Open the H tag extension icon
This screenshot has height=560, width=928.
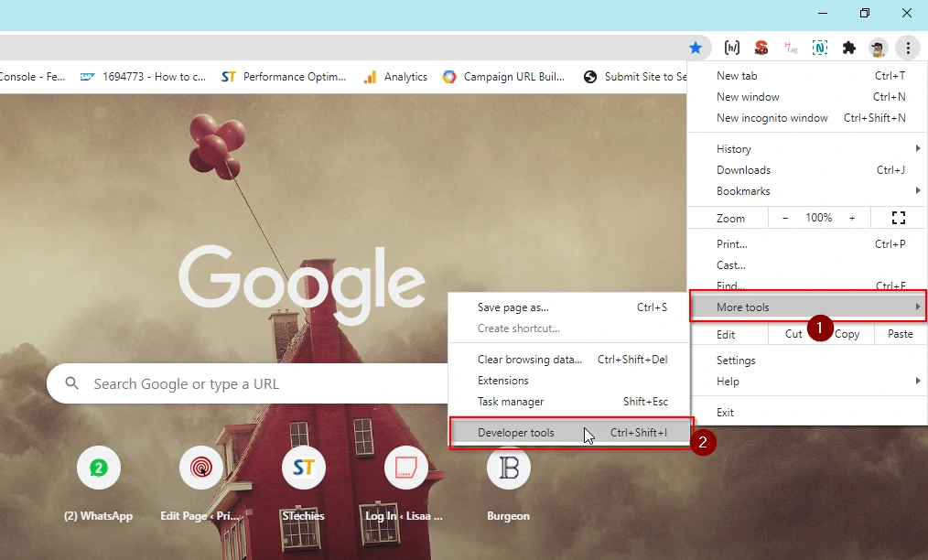tap(791, 48)
